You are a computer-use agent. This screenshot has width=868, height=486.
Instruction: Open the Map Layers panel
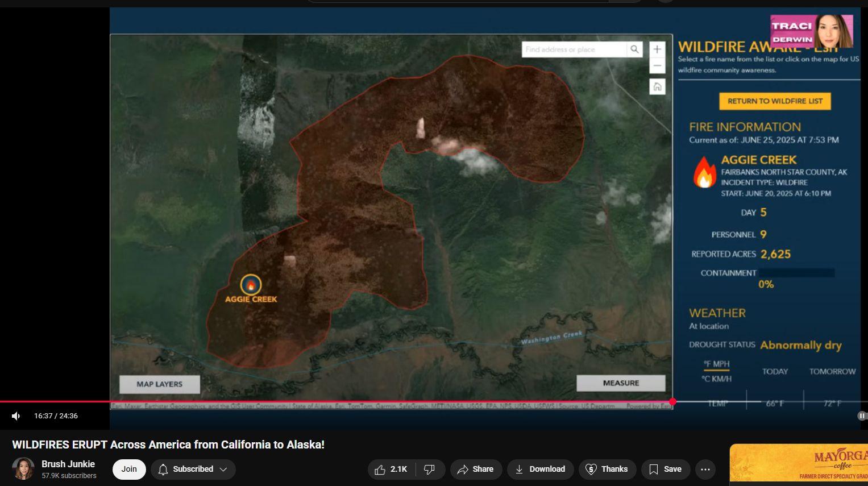click(x=160, y=384)
